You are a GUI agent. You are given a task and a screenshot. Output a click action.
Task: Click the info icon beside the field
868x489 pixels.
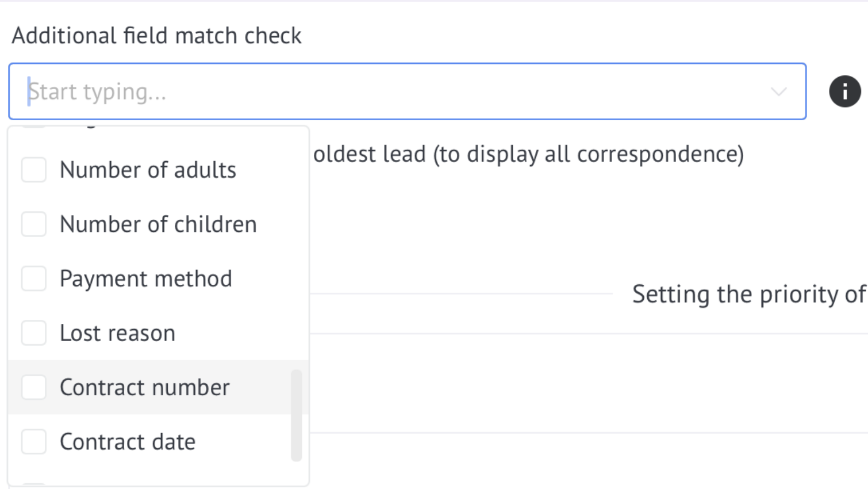(x=844, y=91)
